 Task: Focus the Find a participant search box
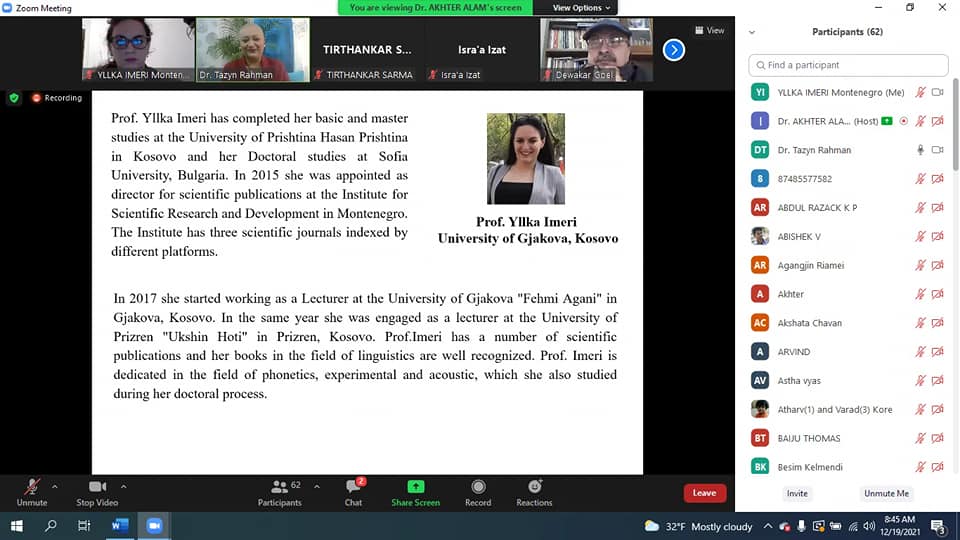tap(848, 65)
